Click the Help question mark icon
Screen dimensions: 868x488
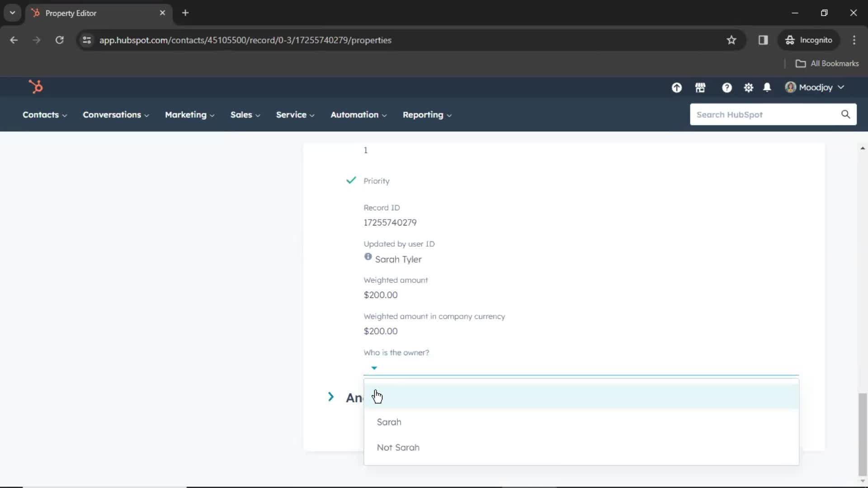(726, 88)
